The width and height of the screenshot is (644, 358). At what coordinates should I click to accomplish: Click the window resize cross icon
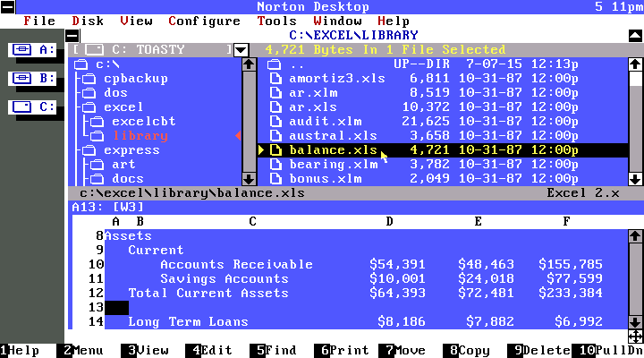point(635,337)
